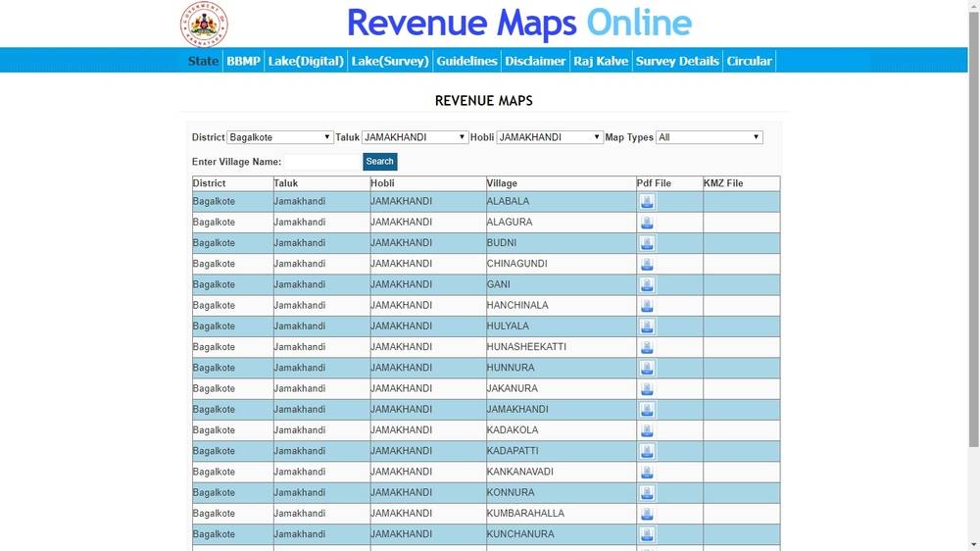Download KADAKOLA village PDF map
Image resolution: width=980 pixels, height=551 pixels.
point(647,430)
